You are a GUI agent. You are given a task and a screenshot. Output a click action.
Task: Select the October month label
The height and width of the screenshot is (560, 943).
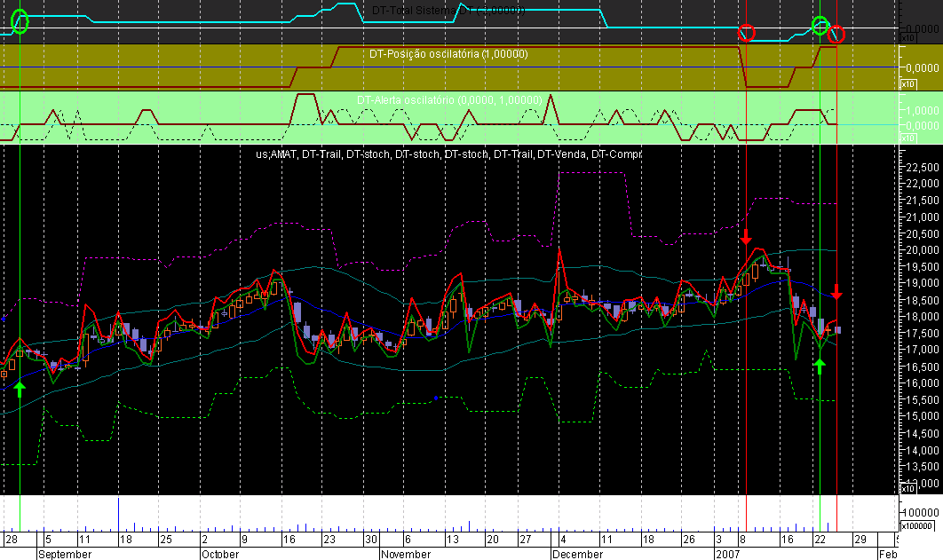click(220, 554)
